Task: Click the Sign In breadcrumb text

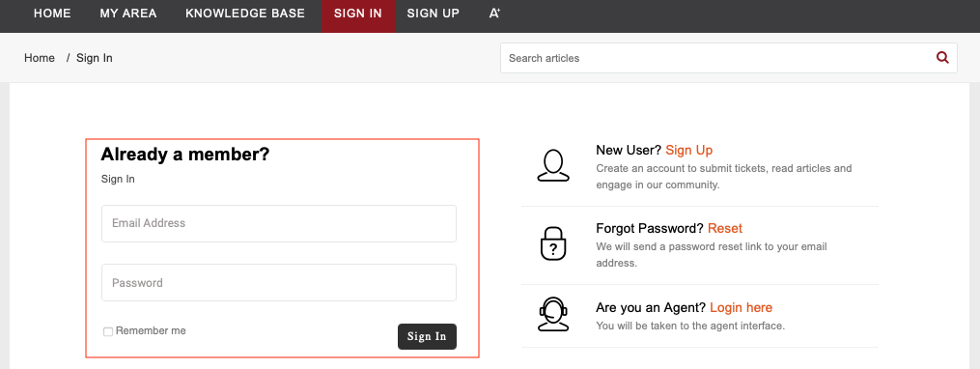Action: (95, 58)
